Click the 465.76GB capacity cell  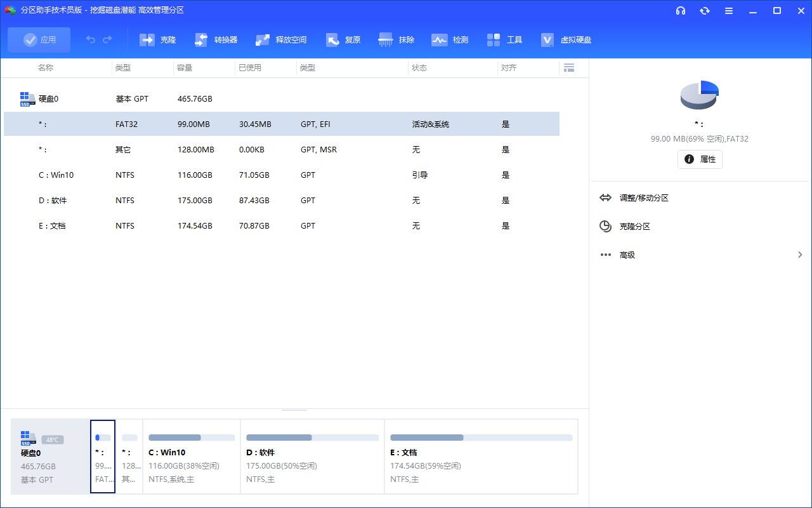click(x=195, y=99)
